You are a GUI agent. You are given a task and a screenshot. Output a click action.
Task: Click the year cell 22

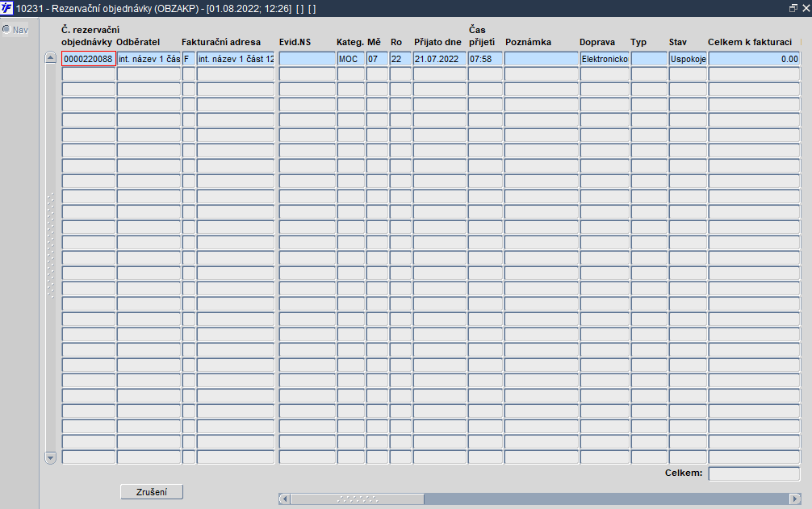tap(401, 59)
